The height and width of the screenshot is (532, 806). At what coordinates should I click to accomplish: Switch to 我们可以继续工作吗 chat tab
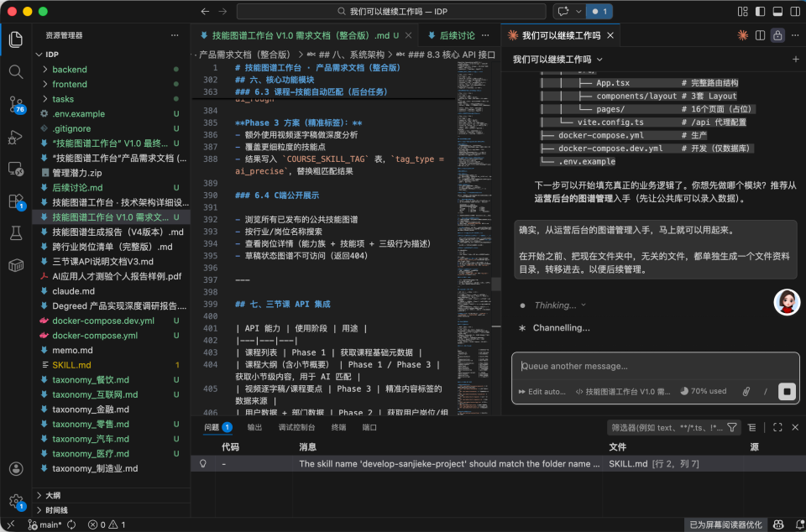click(x=561, y=35)
